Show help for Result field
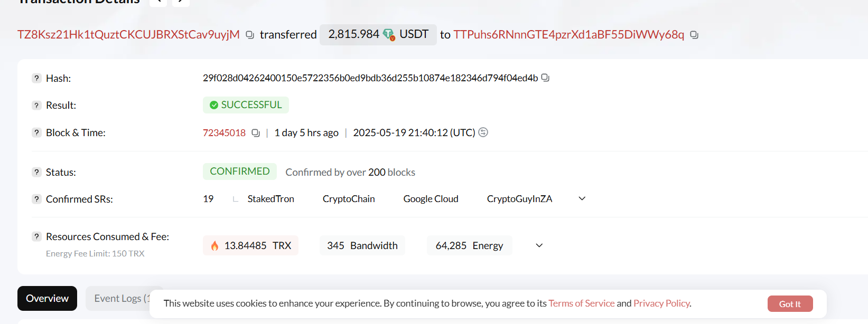Viewport: 868px width, 324px height. (x=36, y=105)
